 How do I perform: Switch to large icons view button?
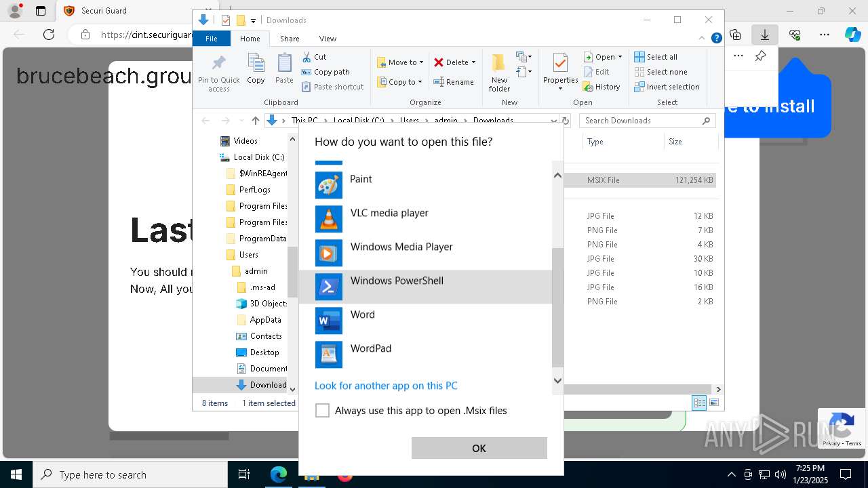click(713, 403)
